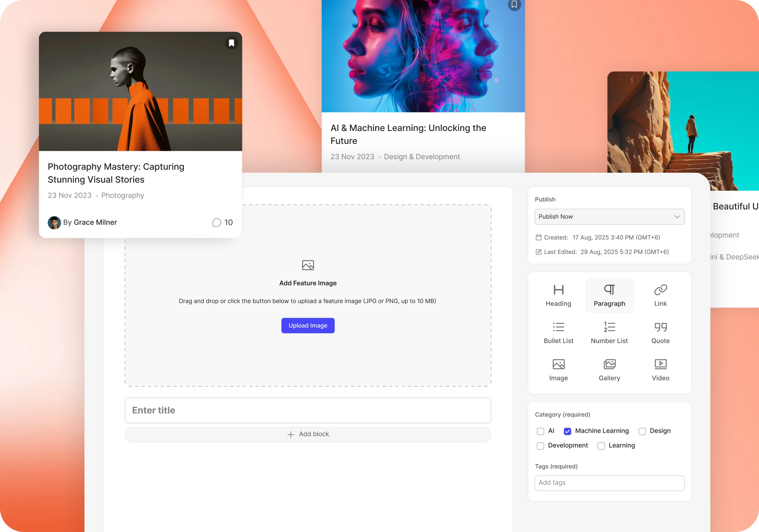Open the orange coat portrait thumbnail

click(140, 92)
